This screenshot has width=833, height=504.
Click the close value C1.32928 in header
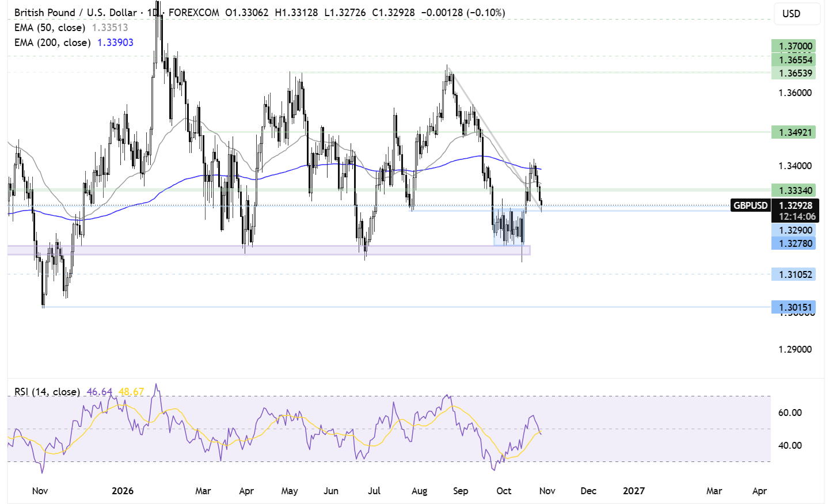[x=393, y=12]
